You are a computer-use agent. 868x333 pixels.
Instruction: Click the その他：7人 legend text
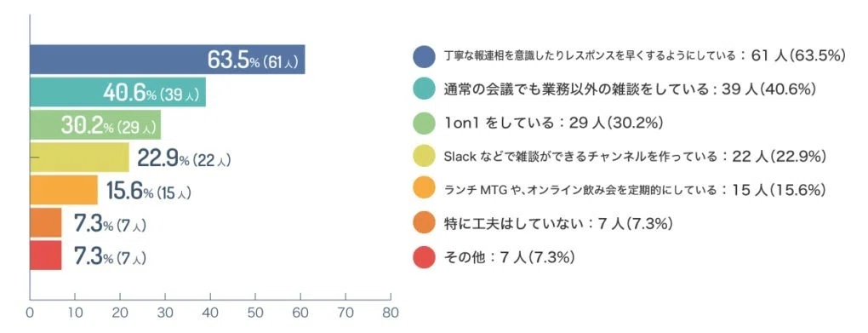509,257
